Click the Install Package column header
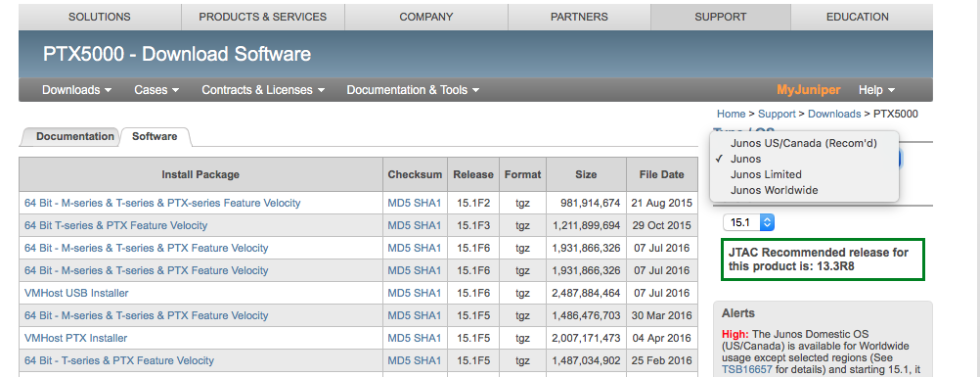This screenshot has height=377, width=980. (x=200, y=174)
